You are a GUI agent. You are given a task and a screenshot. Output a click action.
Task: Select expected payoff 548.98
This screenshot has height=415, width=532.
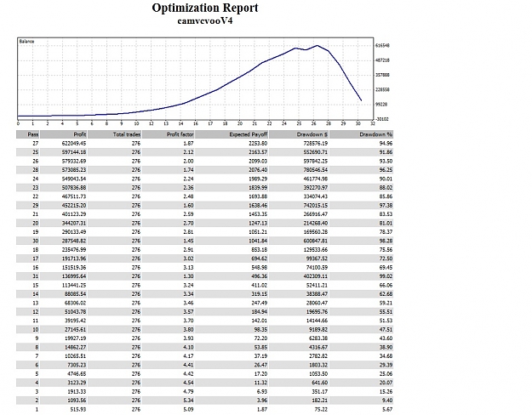point(260,268)
